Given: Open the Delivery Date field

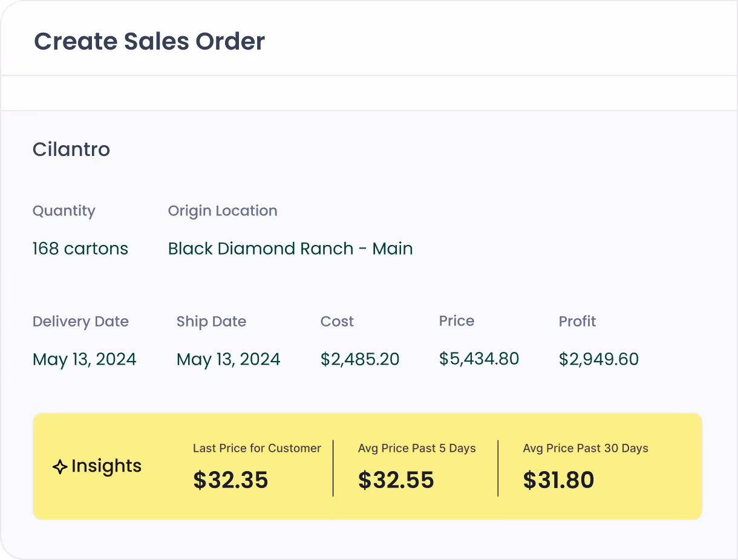Looking at the screenshot, I should (x=84, y=359).
